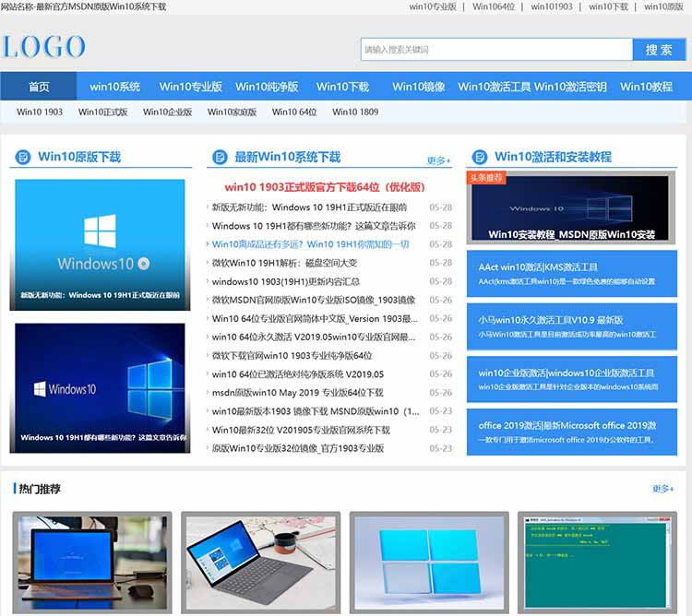Open the win10企业版激活 tool card
The width and height of the screenshot is (692, 616).
[x=572, y=379]
